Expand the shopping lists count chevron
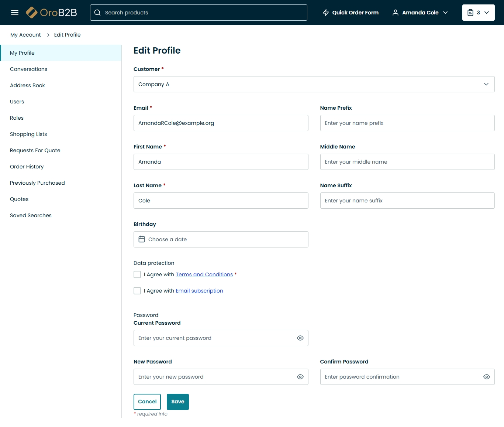 click(x=487, y=13)
